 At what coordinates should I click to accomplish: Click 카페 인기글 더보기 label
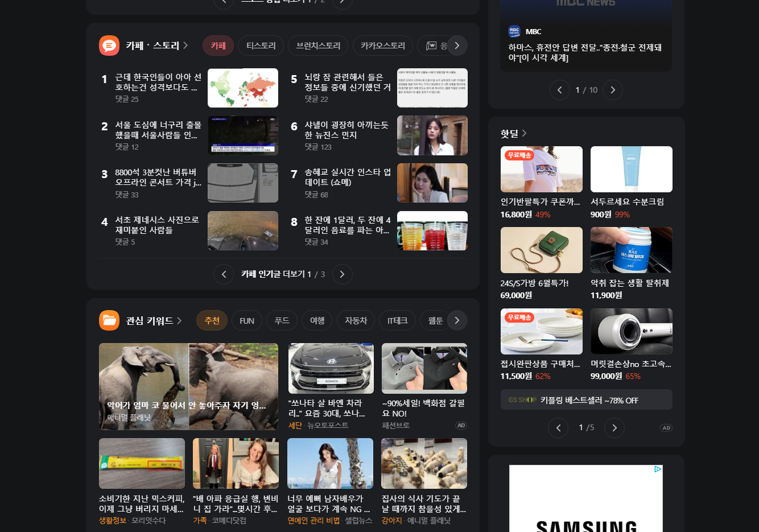pos(273,274)
